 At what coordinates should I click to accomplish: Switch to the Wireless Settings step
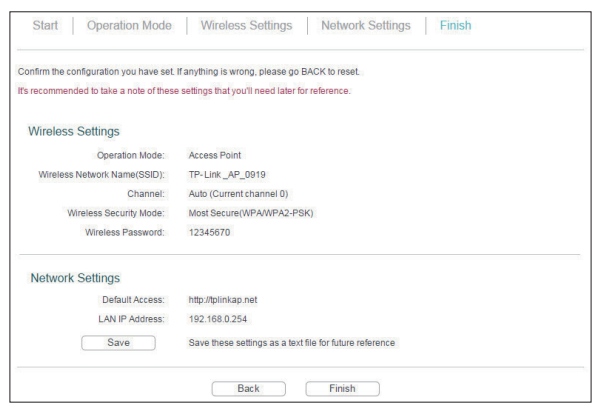[x=246, y=26]
